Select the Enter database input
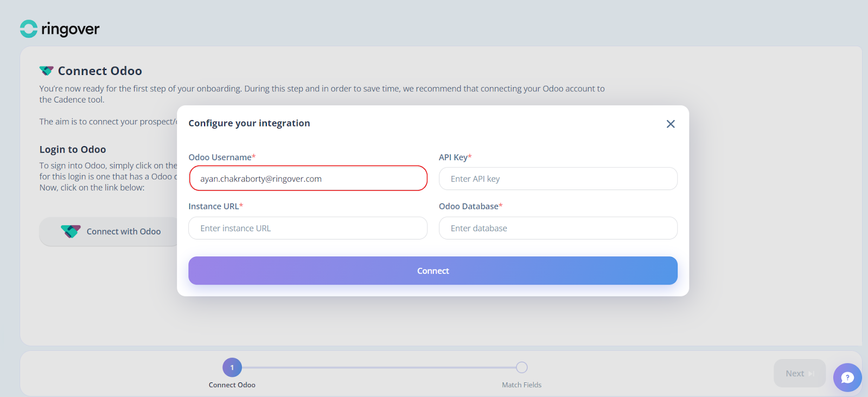 coord(558,228)
